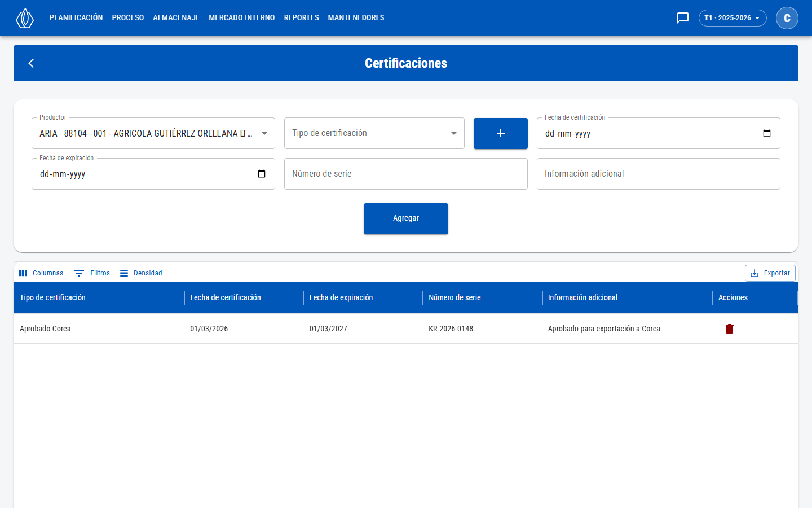Open the Columnas column selector
The image size is (812, 508).
[x=41, y=273]
